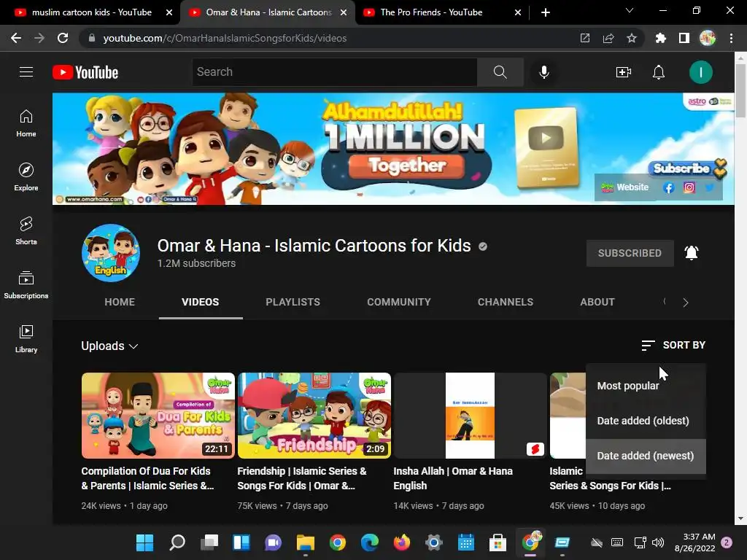Open the YouTube hamburger guide menu
Image resolution: width=747 pixels, height=560 pixels.
pos(26,72)
